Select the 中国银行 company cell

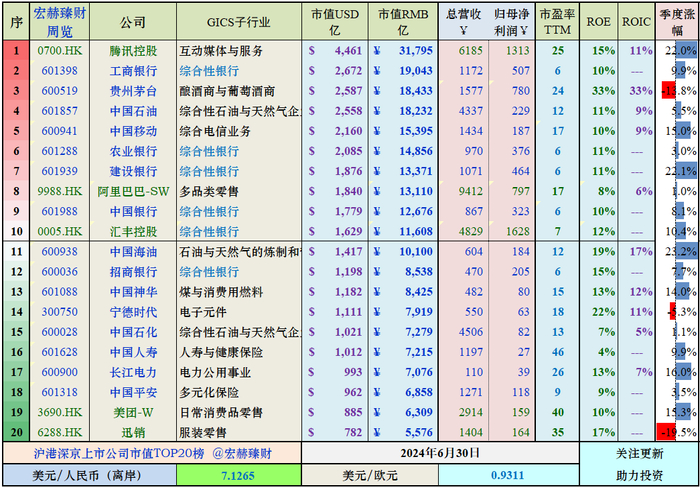(133, 212)
